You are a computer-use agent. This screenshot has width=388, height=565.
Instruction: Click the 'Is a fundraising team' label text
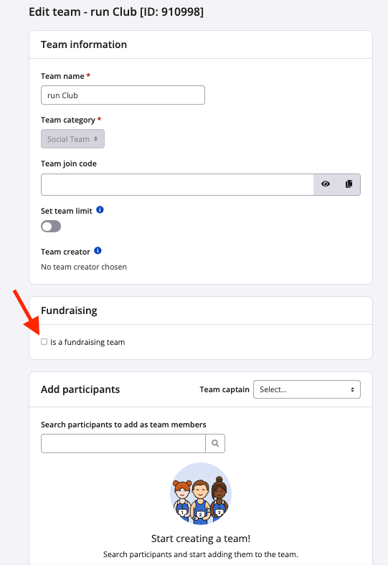(x=88, y=342)
